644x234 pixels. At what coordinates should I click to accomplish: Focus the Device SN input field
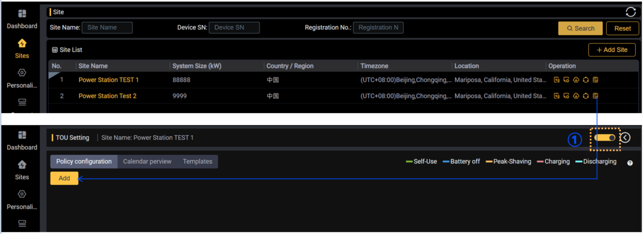point(234,27)
